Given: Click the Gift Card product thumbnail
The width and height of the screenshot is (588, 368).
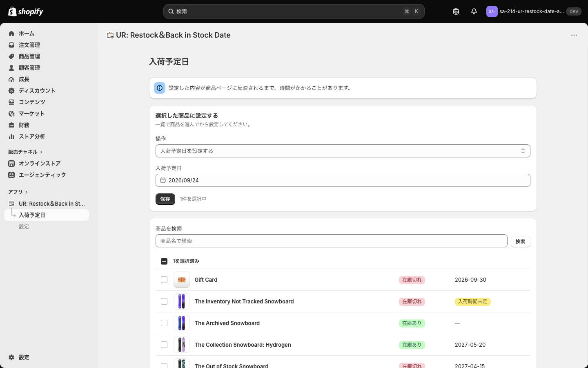Looking at the screenshot, I should pyautogui.click(x=182, y=280).
